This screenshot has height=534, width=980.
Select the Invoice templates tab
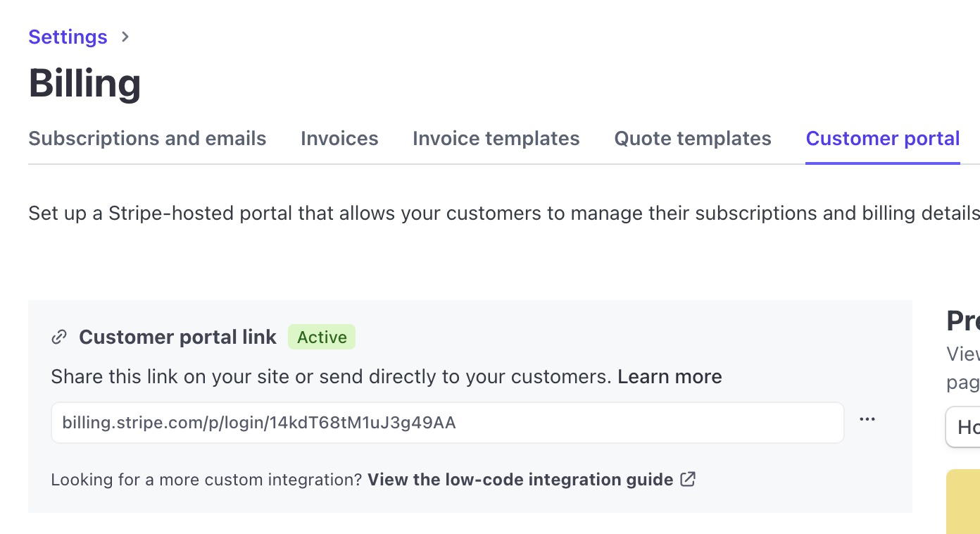coord(496,139)
